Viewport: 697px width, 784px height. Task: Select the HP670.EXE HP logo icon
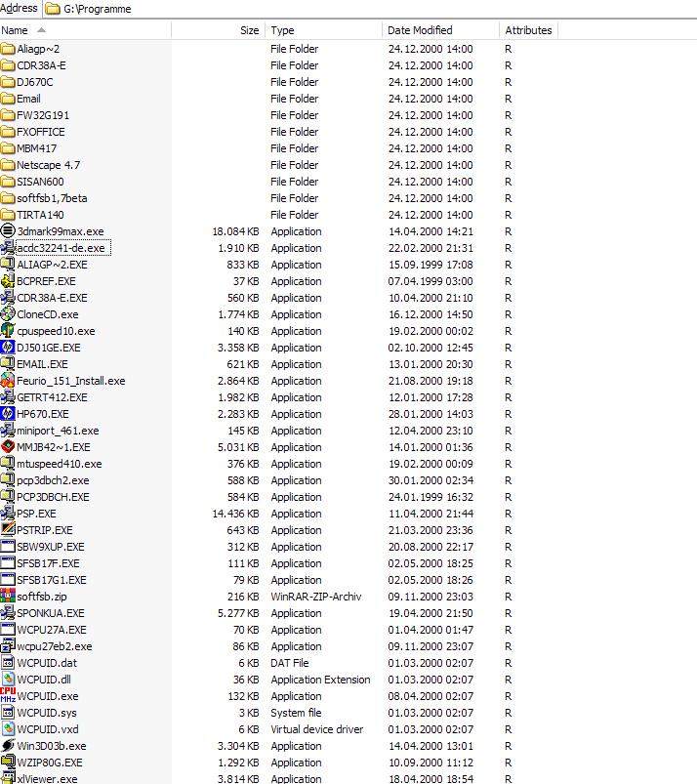click(x=8, y=414)
